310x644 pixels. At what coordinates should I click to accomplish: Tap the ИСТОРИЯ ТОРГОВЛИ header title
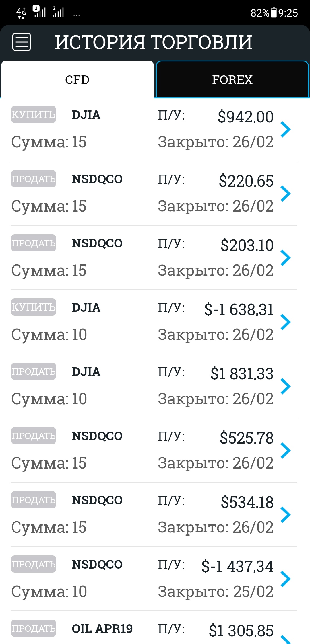pos(154,42)
